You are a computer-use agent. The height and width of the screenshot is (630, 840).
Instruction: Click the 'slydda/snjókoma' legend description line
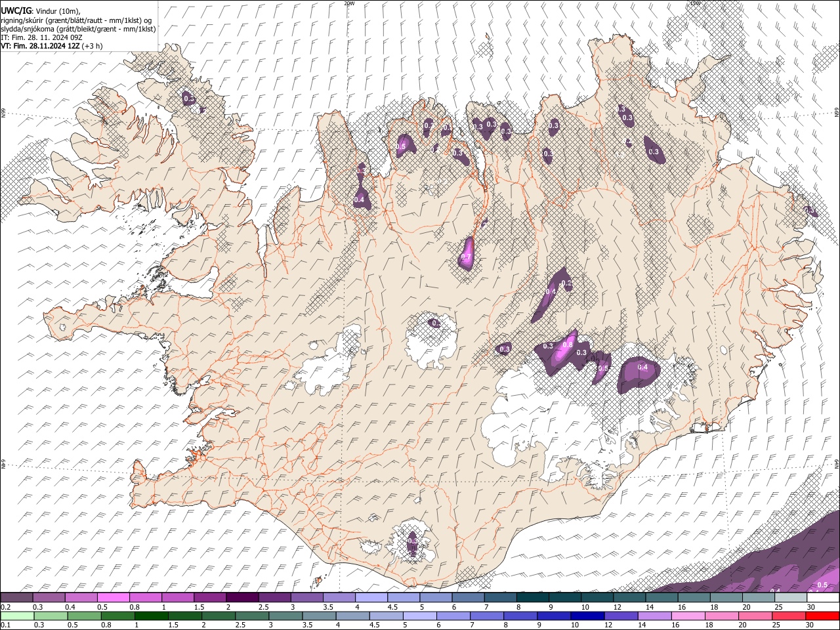pos(78,29)
